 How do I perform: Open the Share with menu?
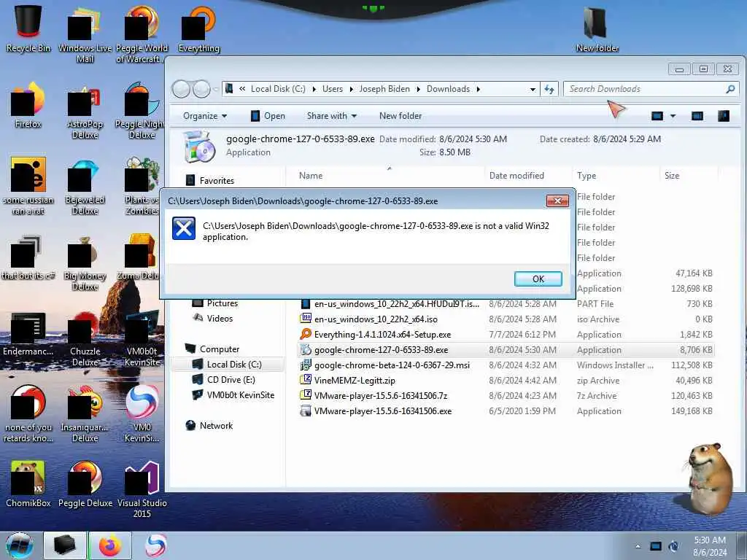[x=332, y=116]
